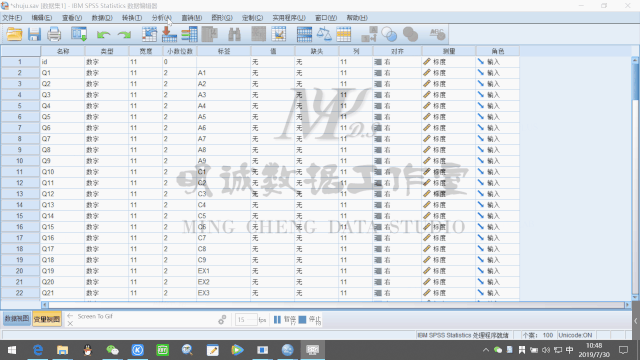Switch to the 变量视图 tab
The width and height of the screenshot is (640, 360).
47,319
